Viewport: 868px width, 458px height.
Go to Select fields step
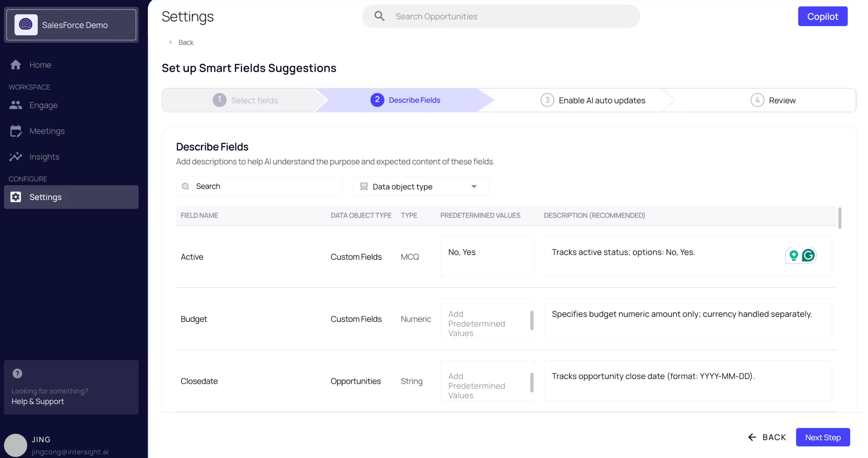245,100
